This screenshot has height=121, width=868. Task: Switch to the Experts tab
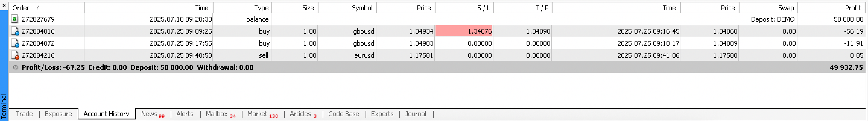(x=382, y=114)
